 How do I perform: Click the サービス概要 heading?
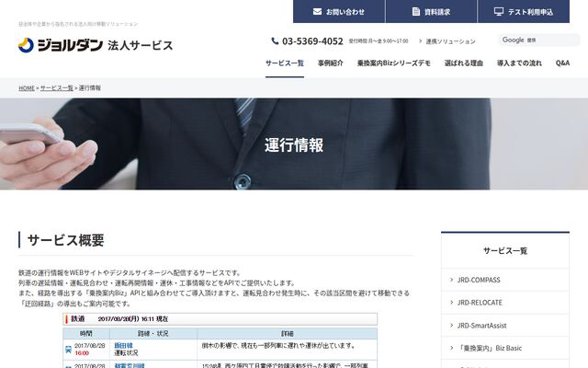(65, 240)
